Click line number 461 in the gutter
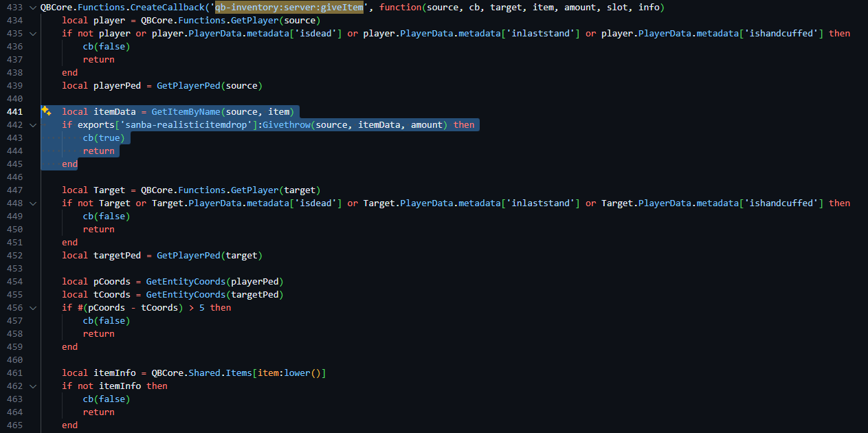 tap(14, 373)
